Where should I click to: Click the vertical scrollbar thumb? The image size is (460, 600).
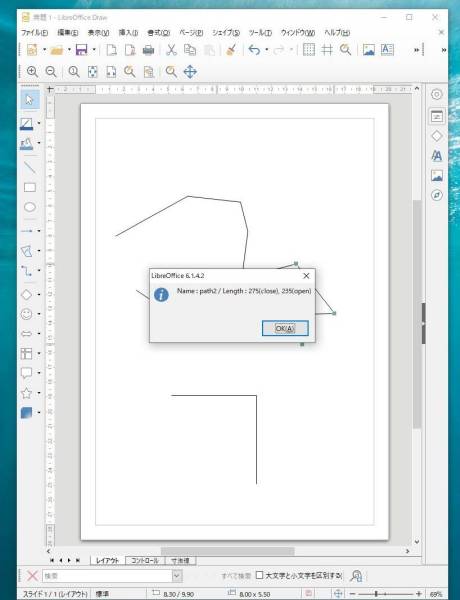click(x=417, y=314)
